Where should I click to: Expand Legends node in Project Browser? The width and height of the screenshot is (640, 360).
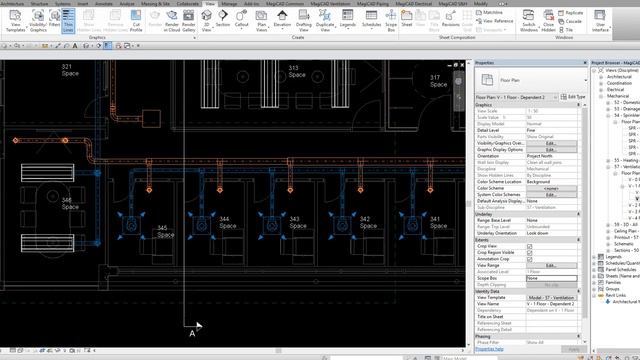tap(594, 257)
